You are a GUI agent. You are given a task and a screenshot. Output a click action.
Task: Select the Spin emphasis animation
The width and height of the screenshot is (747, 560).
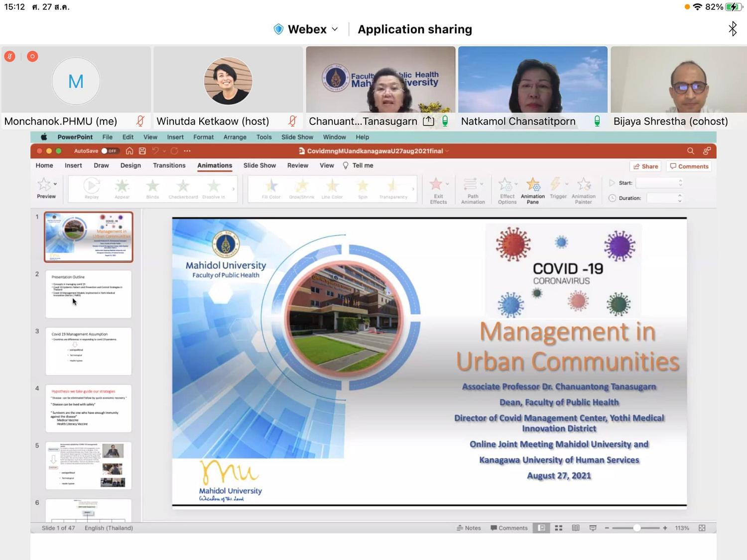pos(363,189)
